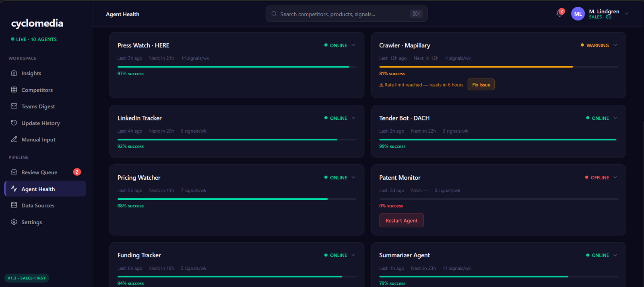Click the ONLINE status of Press Watch · HERE
This screenshot has height=287, width=644.
tap(336, 45)
